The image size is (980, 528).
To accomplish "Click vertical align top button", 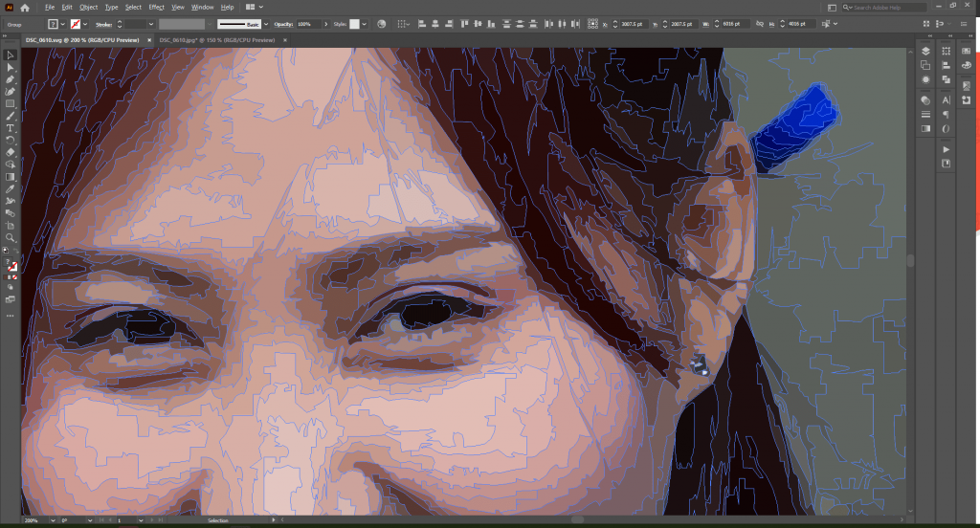I will coord(464,24).
